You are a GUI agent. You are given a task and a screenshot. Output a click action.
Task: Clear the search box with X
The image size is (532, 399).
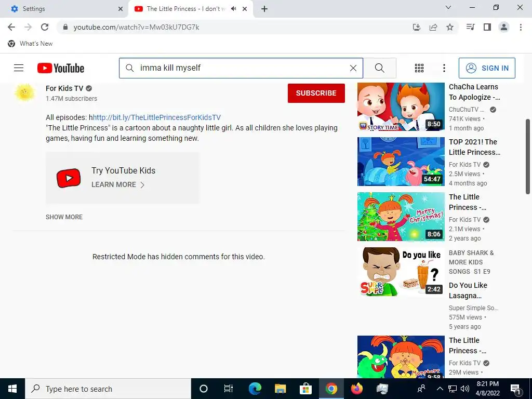tap(353, 68)
